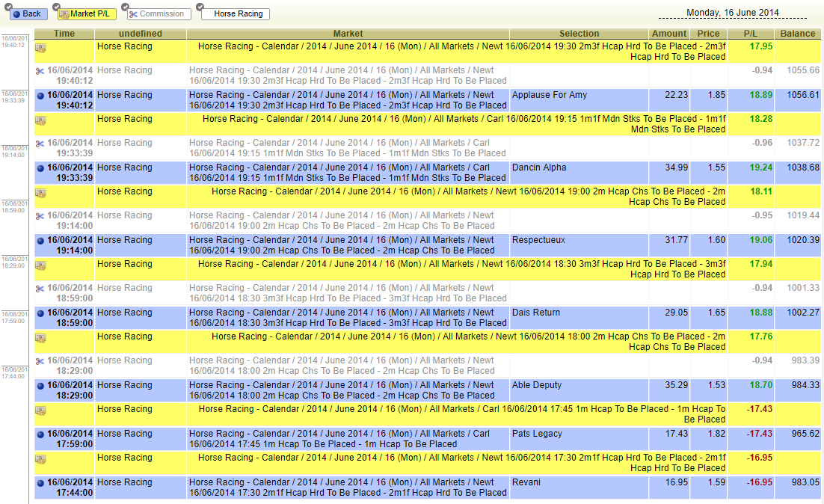The height and width of the screenshot is (504, 824).
Task: Click the market P/L icon on the -17.43 yellow row
Action: tap(40, 411)
